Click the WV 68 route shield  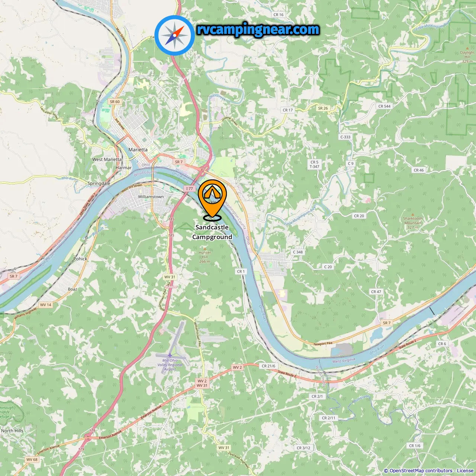(x=32, y=459)
